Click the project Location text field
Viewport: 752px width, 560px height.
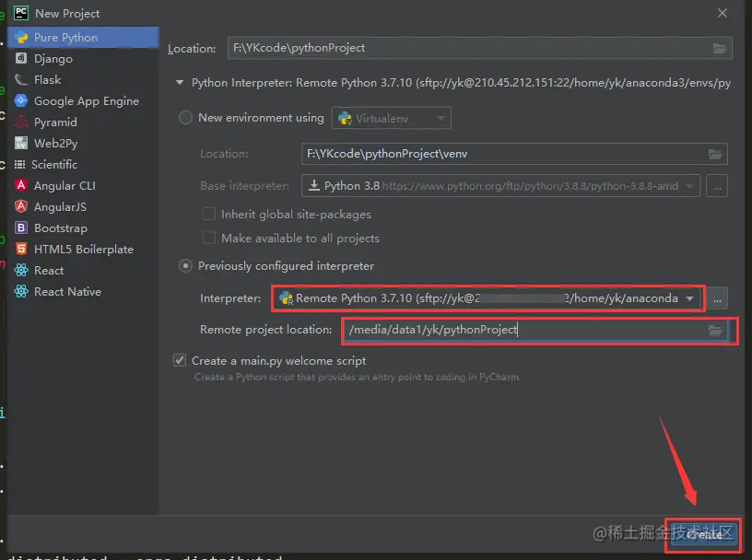(x=479, y=48)
